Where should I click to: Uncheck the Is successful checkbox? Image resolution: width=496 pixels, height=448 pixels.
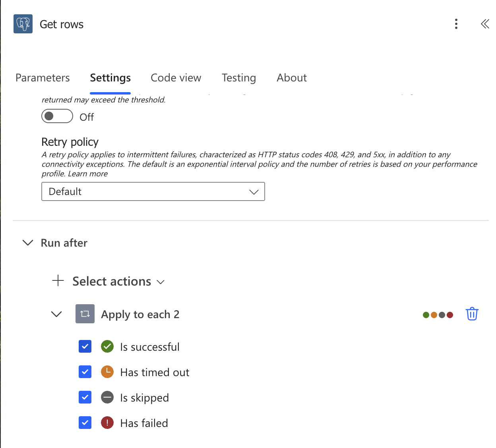click(85, 346)
